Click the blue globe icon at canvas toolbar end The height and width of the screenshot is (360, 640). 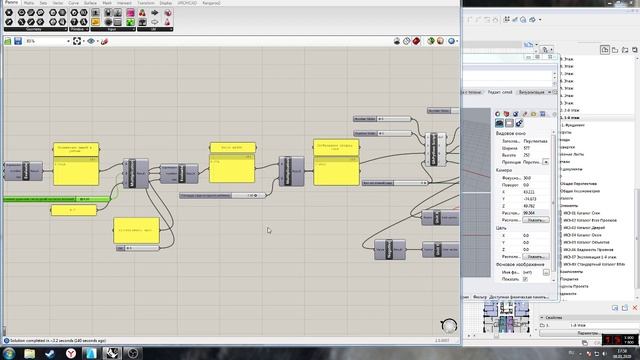pos(451,41)
